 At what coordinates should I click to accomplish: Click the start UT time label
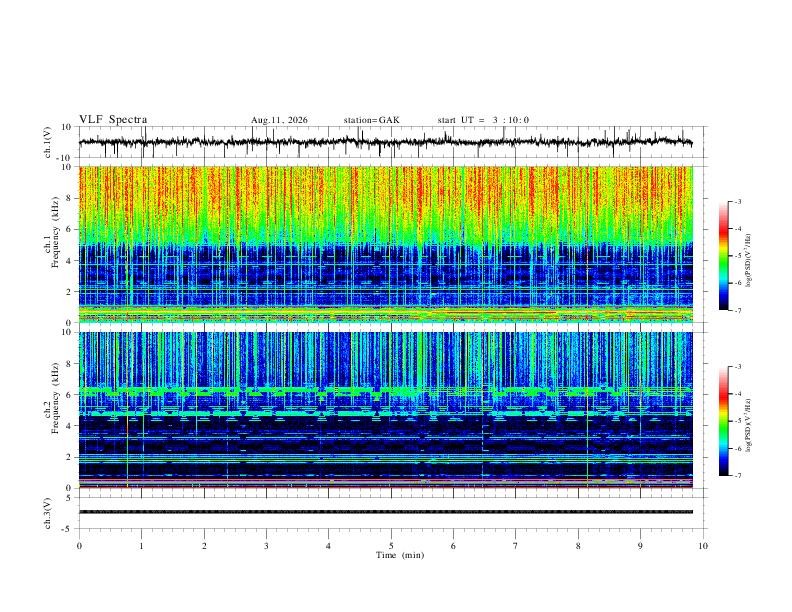tap(483, 120)
